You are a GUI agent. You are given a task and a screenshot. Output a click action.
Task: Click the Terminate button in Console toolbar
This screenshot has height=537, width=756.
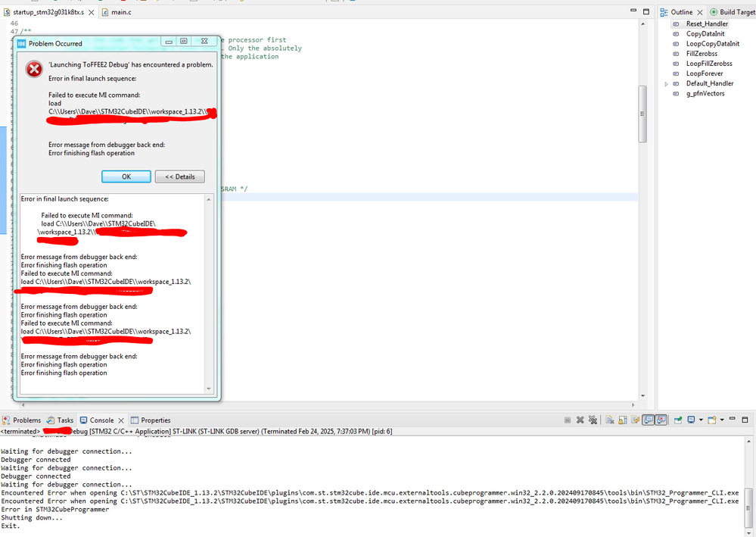coord(568,420)
